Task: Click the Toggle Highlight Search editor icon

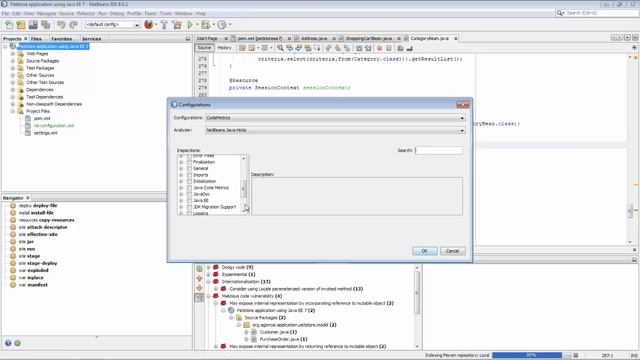Action: coord(308,48)
